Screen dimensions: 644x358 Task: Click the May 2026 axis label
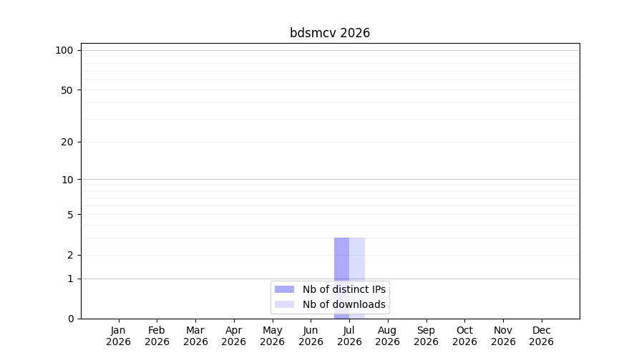click(273, 336)
